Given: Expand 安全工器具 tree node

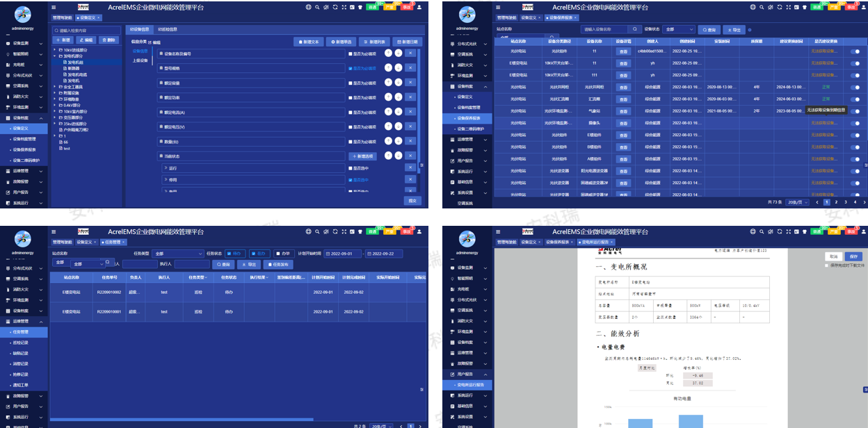Looking at the screenshot, I should pos(55,87).
